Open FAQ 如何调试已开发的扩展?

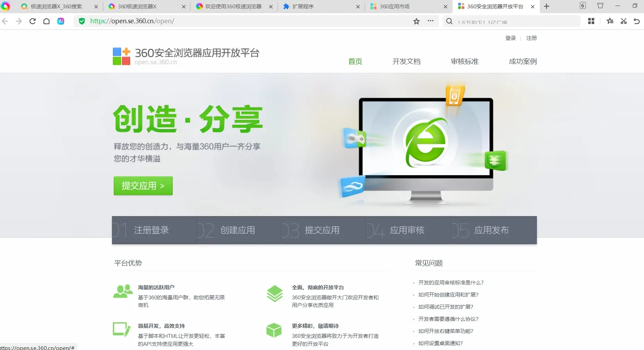446,307
